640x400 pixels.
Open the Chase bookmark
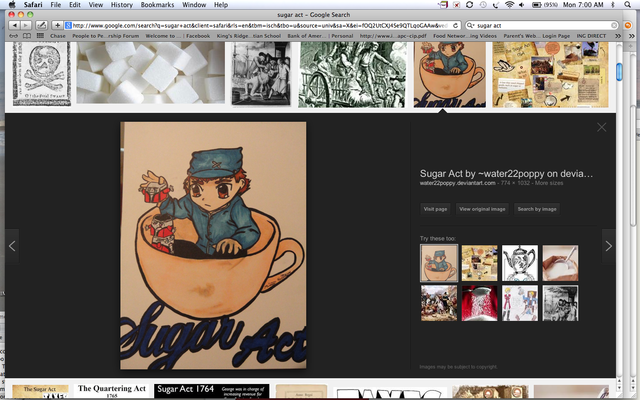[x=58, y=36]
